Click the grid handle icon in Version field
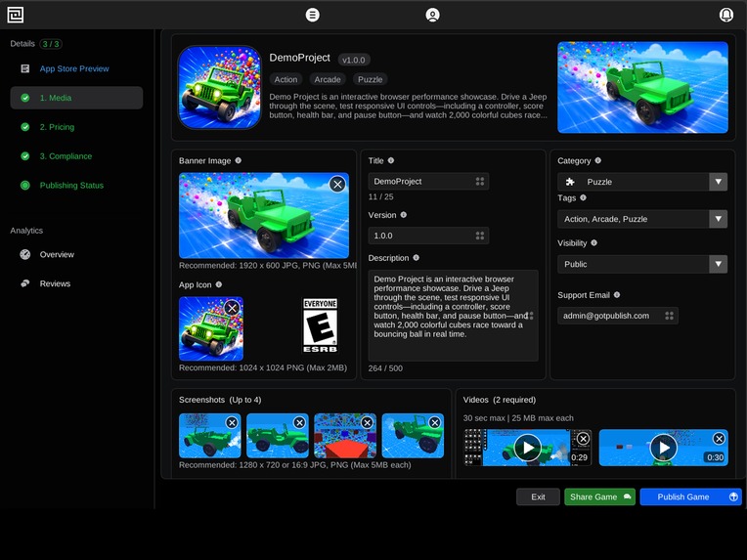 point(480,236)
